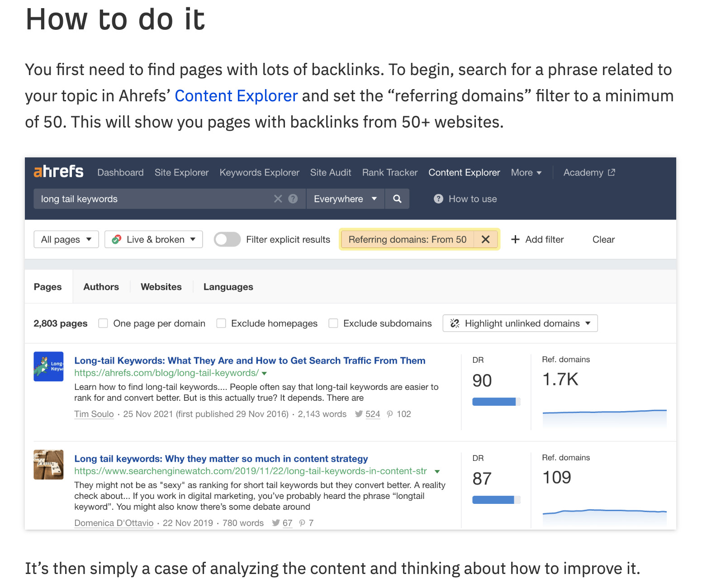This screenshot has width=702, height=588.
Task: Expand the All pages dropdown
Action: tap(66, 239)
